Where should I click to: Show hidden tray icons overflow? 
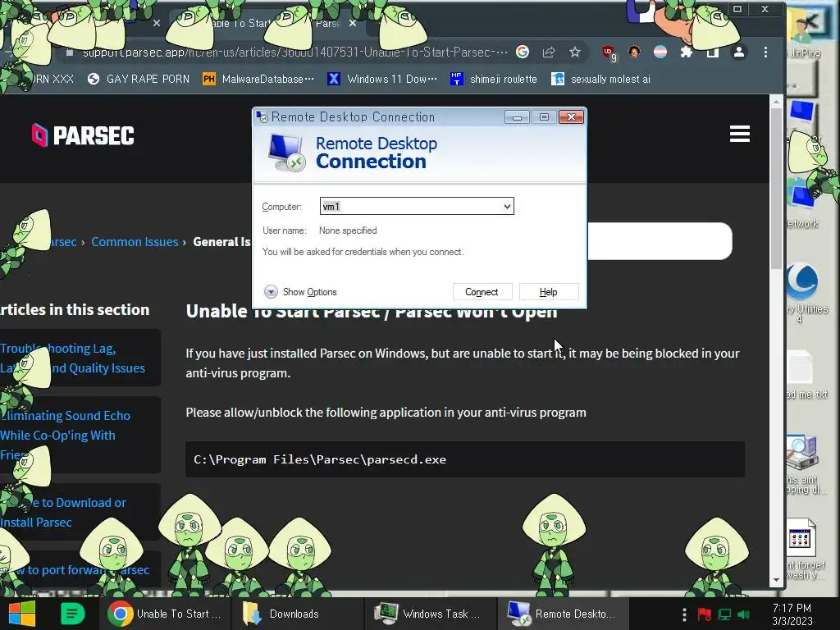684,614
